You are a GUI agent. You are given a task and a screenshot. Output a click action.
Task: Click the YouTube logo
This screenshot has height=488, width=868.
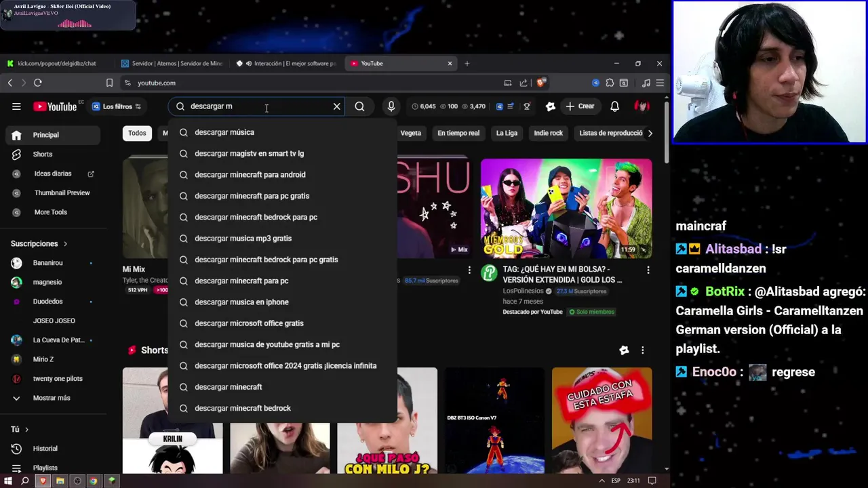coord(56,106)
